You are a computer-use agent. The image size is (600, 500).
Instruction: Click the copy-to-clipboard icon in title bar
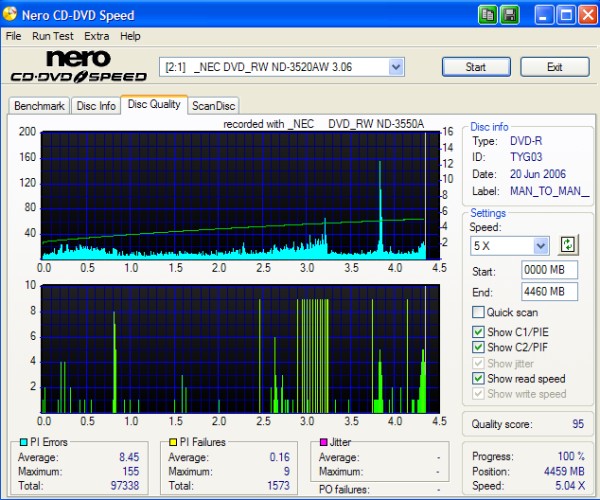488,15
